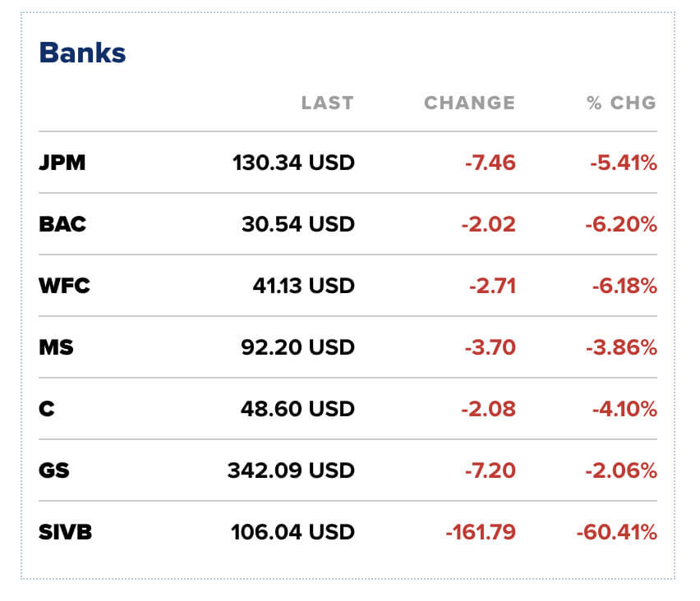
Task: Click Citigroup percent change -4.10%
Action: (x=624, y=409)
